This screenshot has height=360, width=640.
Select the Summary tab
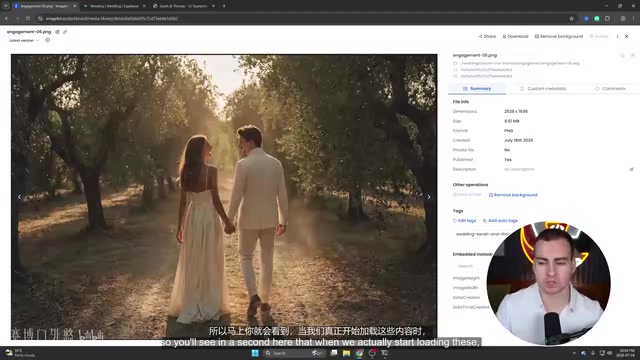click(x=477, y=89)
